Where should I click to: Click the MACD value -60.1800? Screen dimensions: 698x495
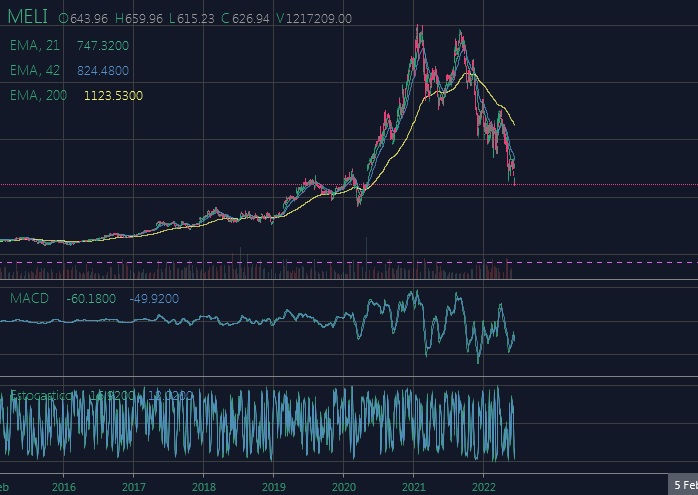point(90,298)
